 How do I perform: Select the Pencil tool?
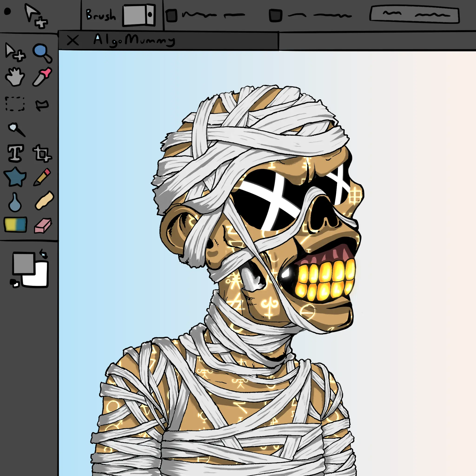(x=42, y=177)
